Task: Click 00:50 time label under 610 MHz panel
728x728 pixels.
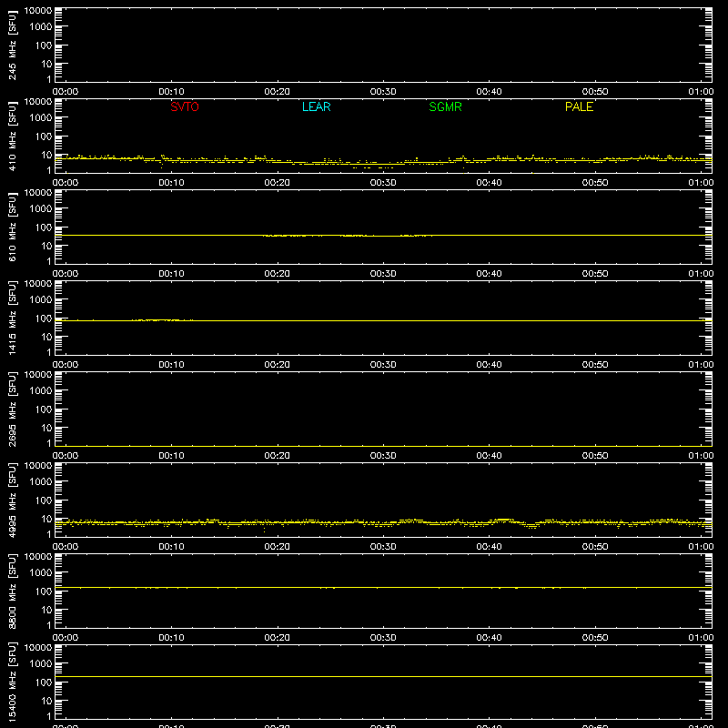Action: [x=595, y=274]
